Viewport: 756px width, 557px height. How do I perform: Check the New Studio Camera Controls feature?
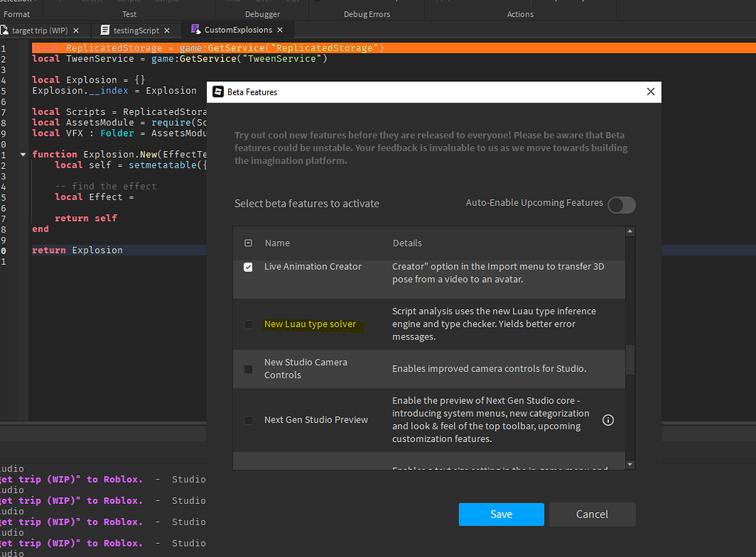248,368
